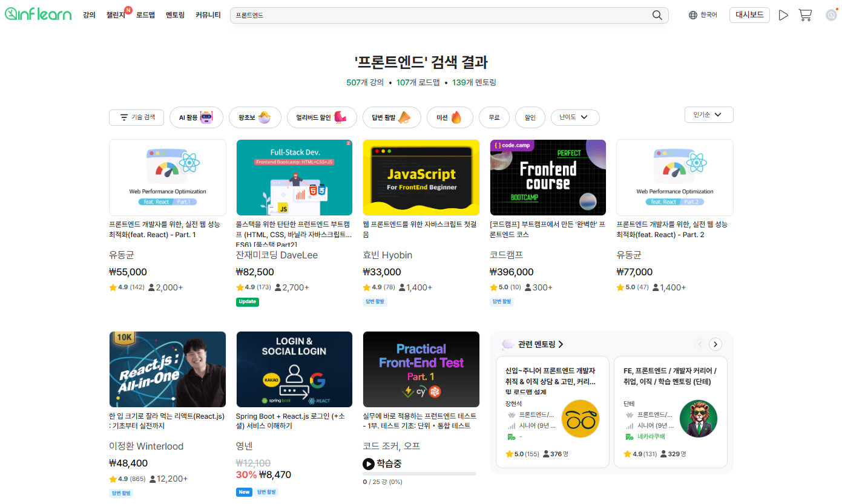Screen dimensions: 842x504
Task: Open Web Performance Optimization Part.1 thumbnail
Action: 168,177
